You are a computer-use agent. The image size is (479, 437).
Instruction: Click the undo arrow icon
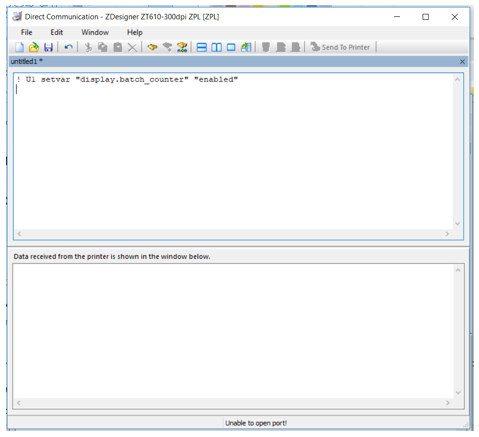68,47
